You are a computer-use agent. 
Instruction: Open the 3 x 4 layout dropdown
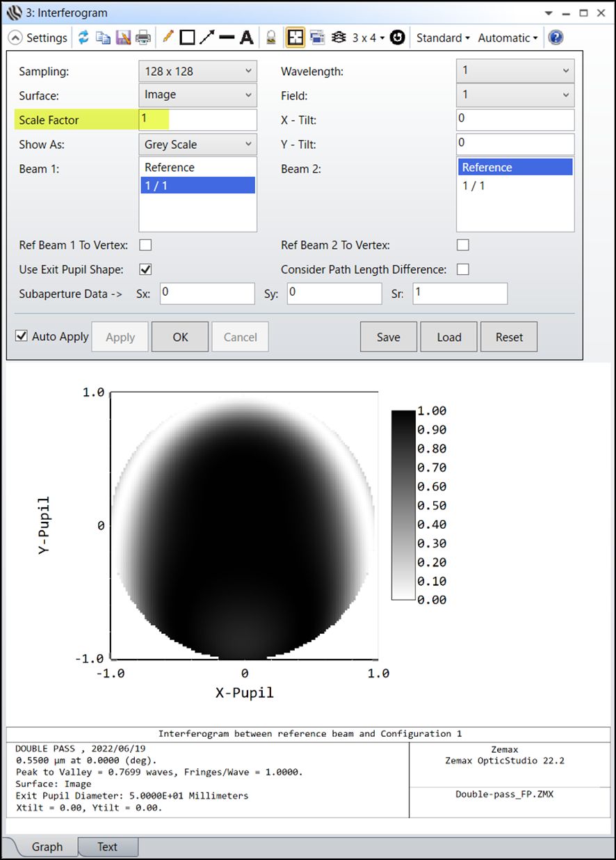(x=368, y=38)
